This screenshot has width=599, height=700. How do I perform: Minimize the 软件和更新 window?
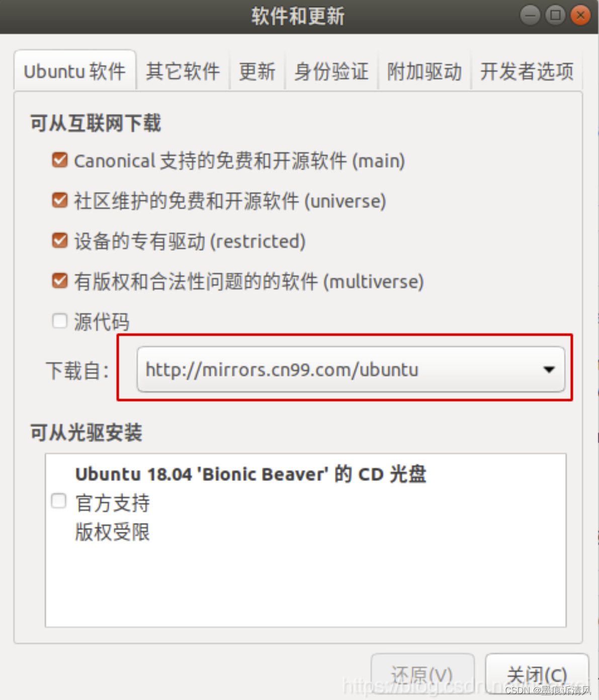coord(530,16)
